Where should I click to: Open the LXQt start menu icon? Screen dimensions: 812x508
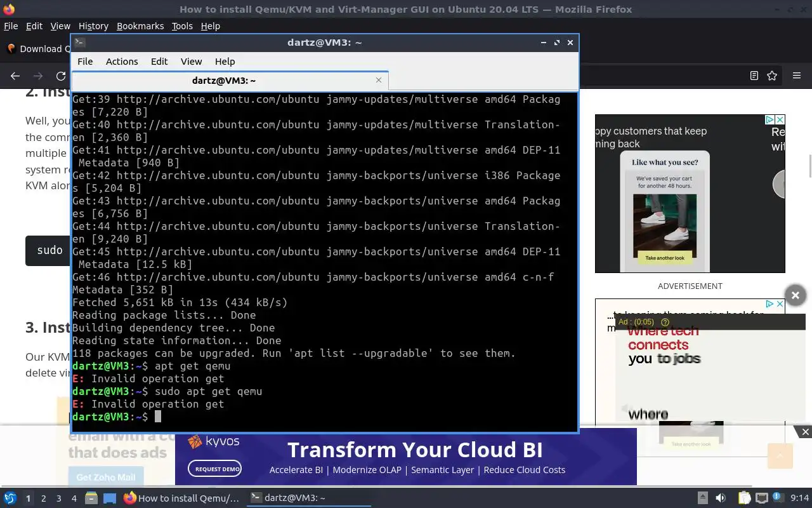[x=10, y=498]
